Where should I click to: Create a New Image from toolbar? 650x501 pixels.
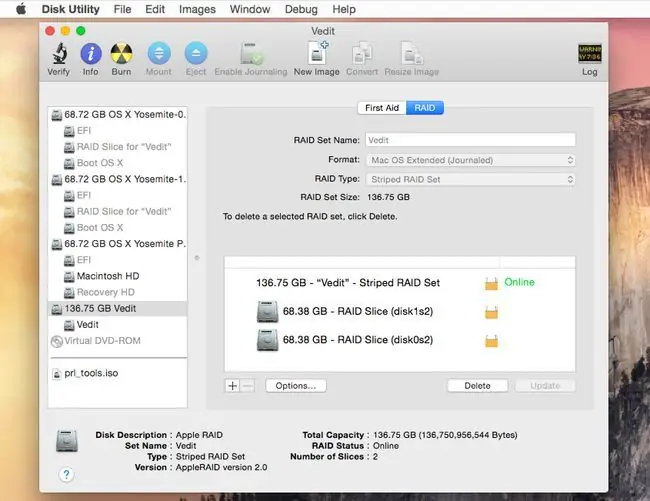coord(318,53)
